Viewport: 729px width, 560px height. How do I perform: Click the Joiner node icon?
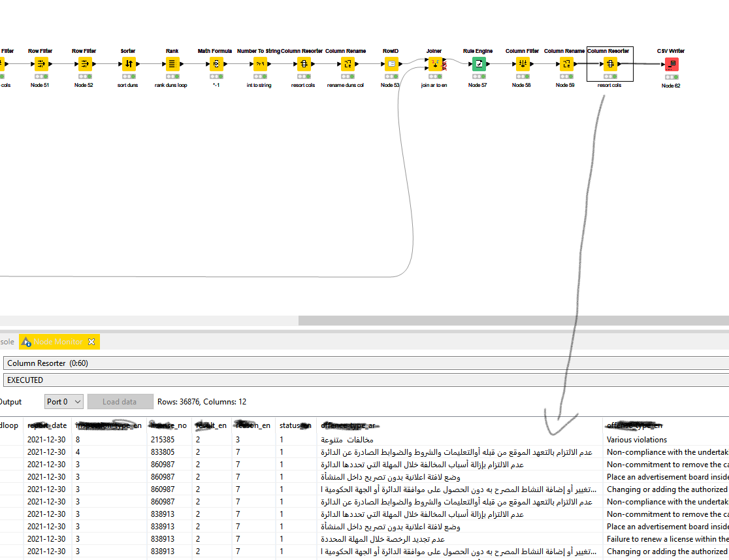coord(434,64)
